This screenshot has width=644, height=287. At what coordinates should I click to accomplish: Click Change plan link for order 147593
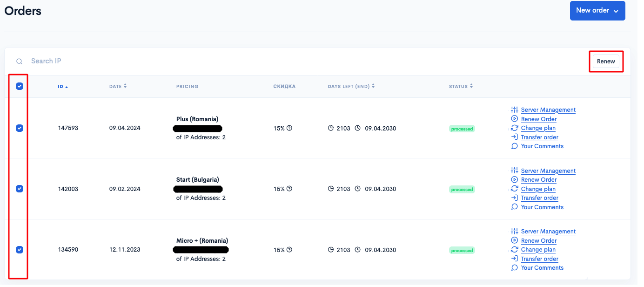coord(538,128)
